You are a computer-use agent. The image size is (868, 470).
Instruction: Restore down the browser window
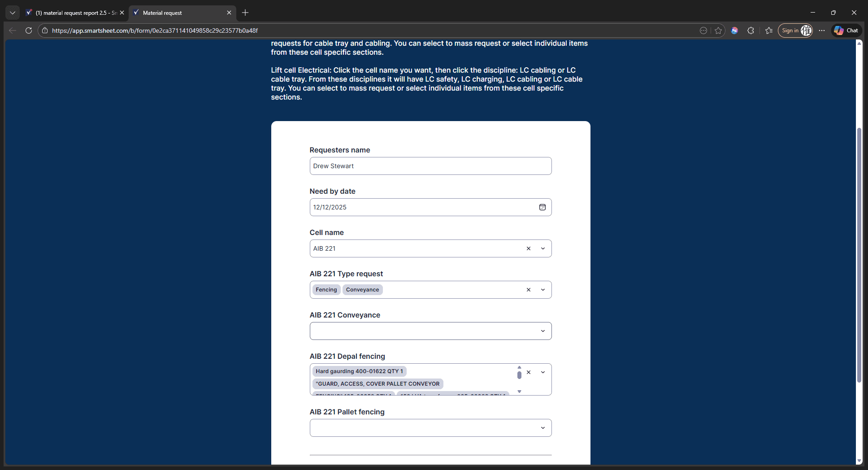(833, 13)
